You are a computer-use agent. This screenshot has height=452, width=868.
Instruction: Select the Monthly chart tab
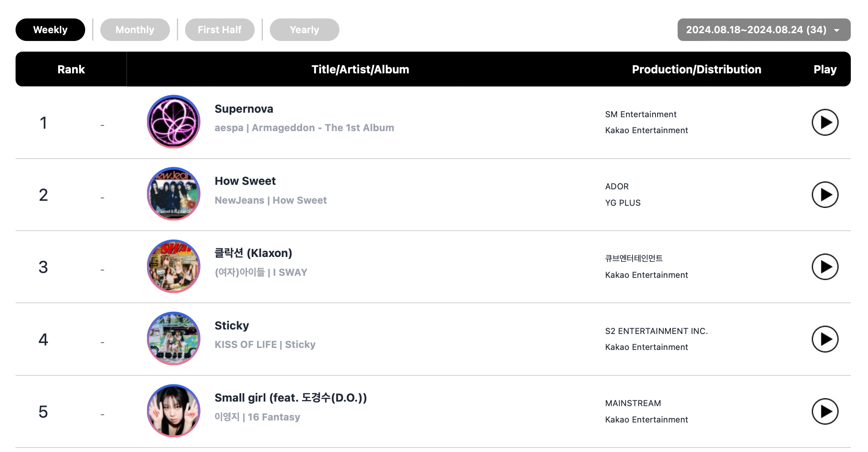pyautogui.click(x=134, y=29)
